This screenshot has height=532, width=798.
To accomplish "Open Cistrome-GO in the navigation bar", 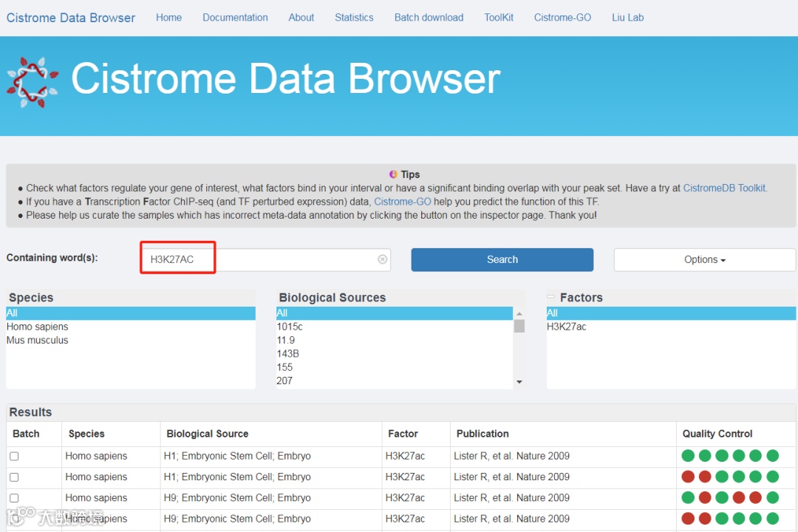I will (x=562, y=17).
